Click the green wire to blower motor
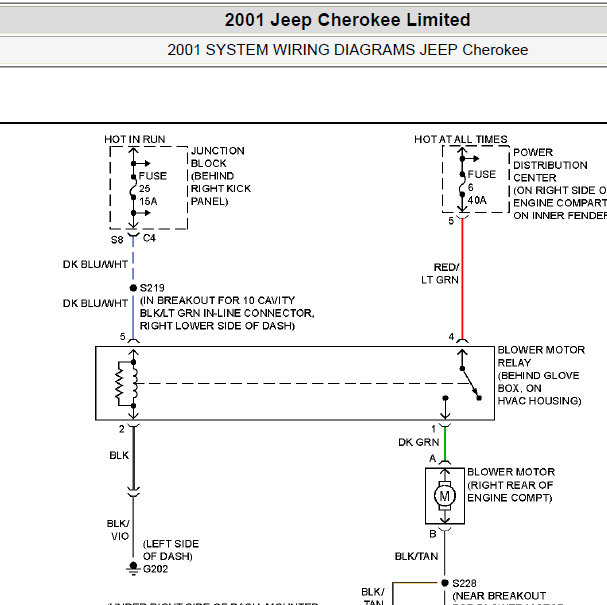Screen dimensions: 607x605 (445, 444)
